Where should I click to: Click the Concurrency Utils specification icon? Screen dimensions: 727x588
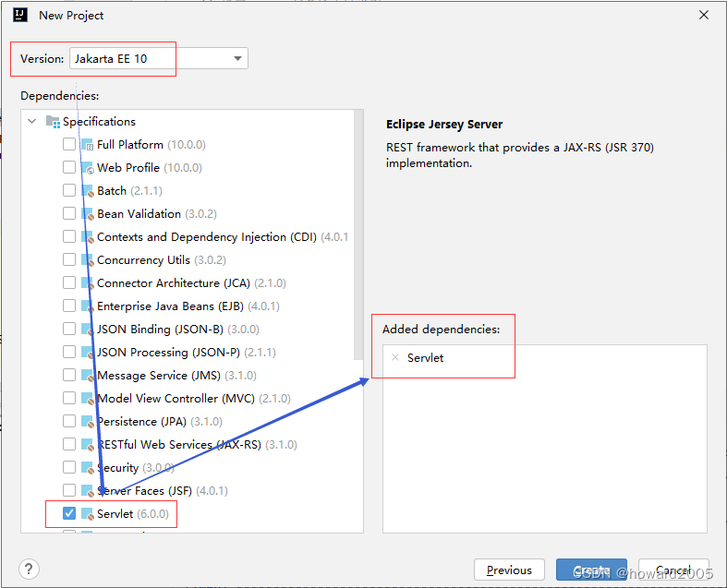coord(88,260)
